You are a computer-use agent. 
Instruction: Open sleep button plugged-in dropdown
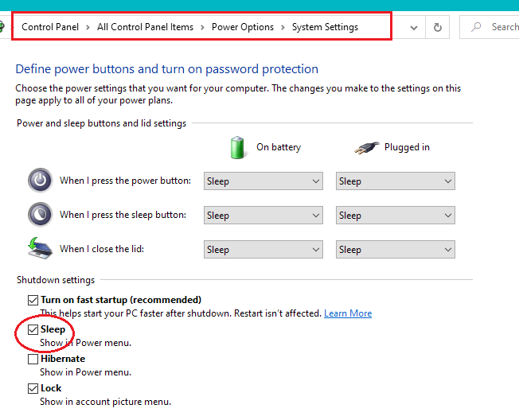click(x=395, y=216)
